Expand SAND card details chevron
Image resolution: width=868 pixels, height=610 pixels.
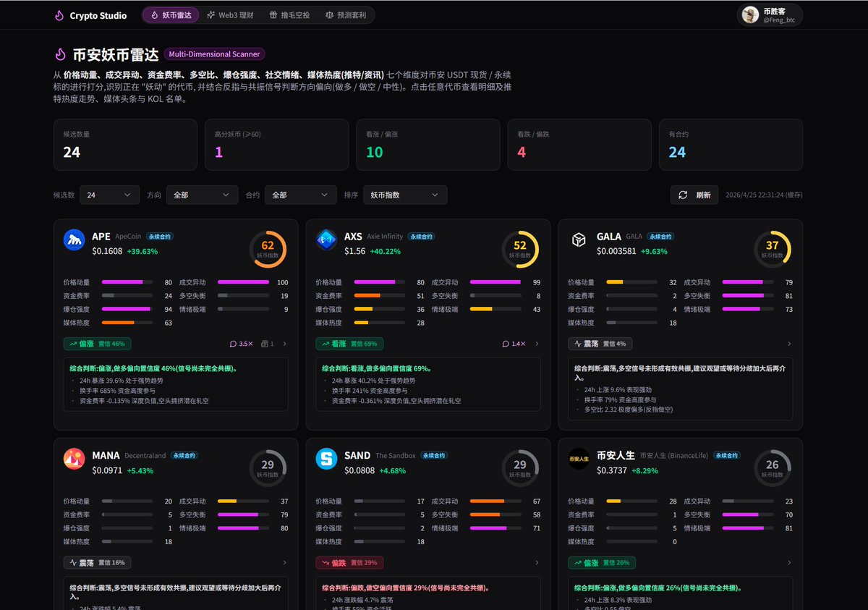pos(537,563)
